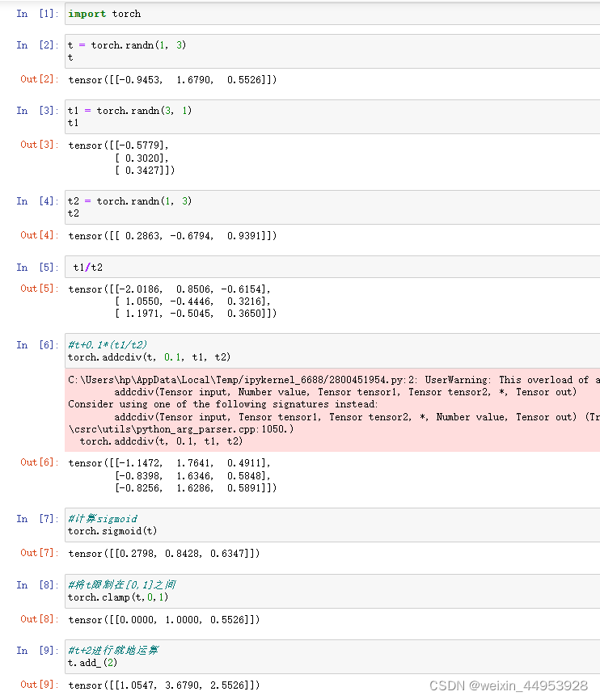Image resolution: width=600 pixels, height=700 pixels.
Task: Click the Out[3] prompt label
Action: pyautogui.click(x=40, y=145)
